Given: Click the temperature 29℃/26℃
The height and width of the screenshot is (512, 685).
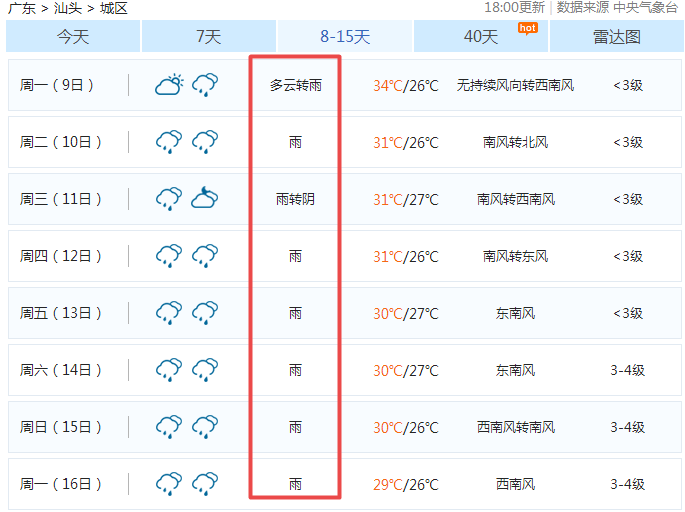Looking at the screenshot, I should [x=405, y=484].
